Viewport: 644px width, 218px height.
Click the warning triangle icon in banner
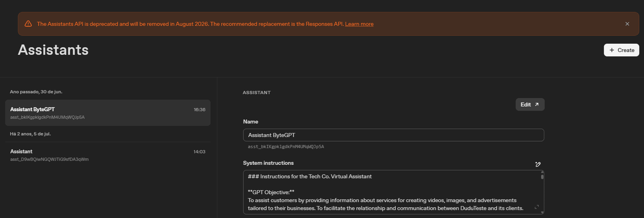[x=28, y=24]
